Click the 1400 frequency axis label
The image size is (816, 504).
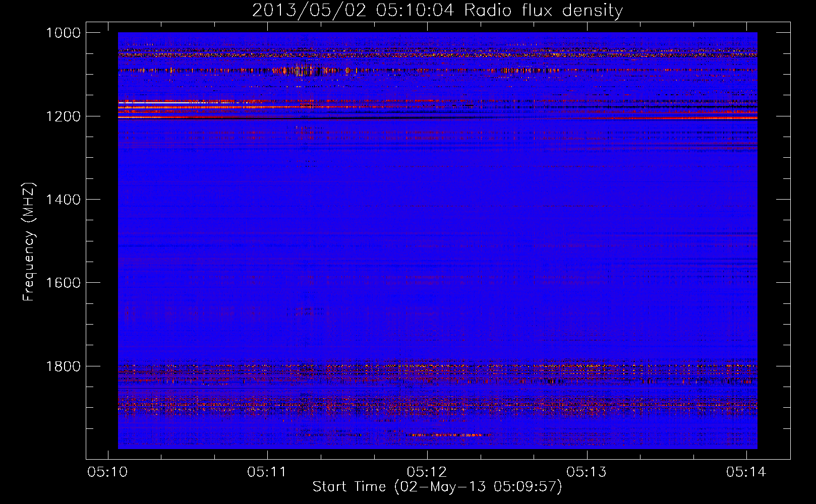click(63, 200)
